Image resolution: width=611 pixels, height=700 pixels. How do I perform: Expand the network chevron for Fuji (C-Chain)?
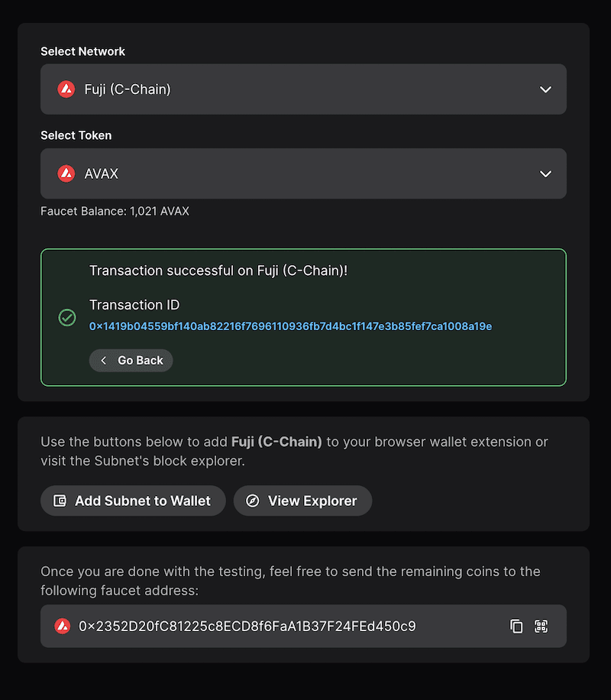pyautogui.click(x=545, y=89)
